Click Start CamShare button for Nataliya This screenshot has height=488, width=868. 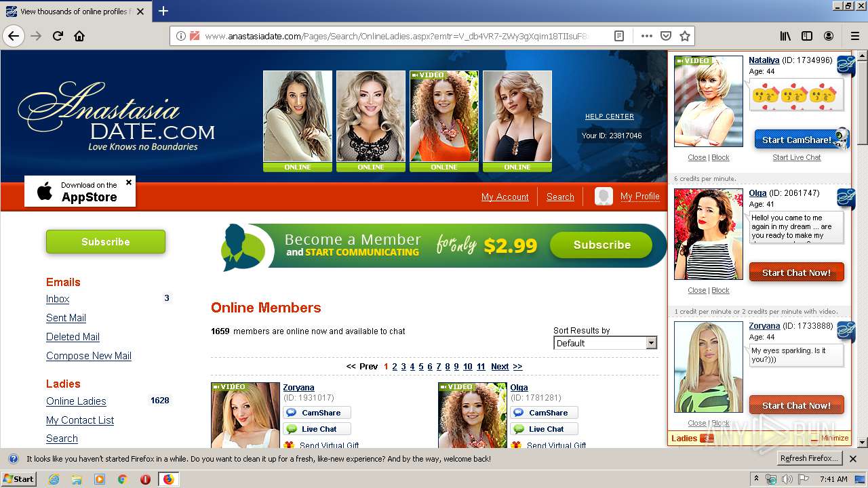click(796, 140)
